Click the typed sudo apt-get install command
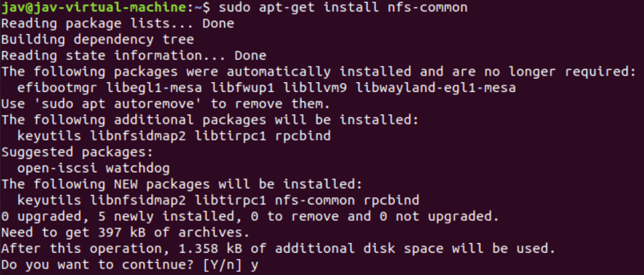This screenshot has height=275, width=644. coord(342,7)
